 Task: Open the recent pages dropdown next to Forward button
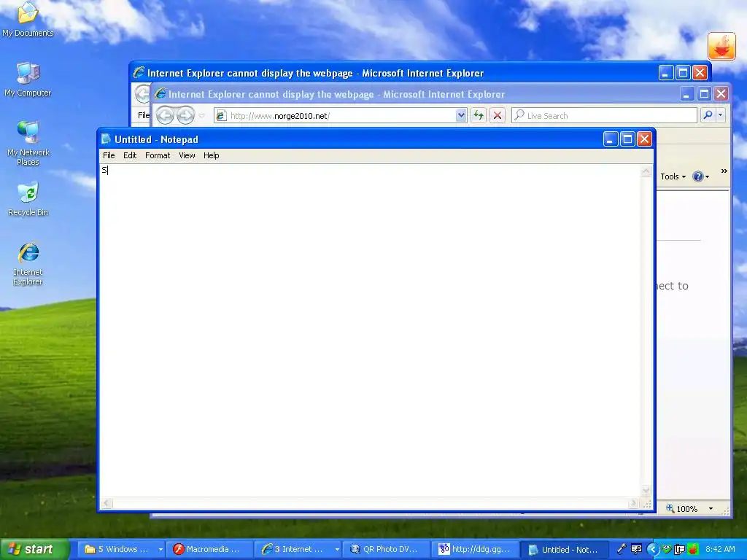(x=202, y=115)
